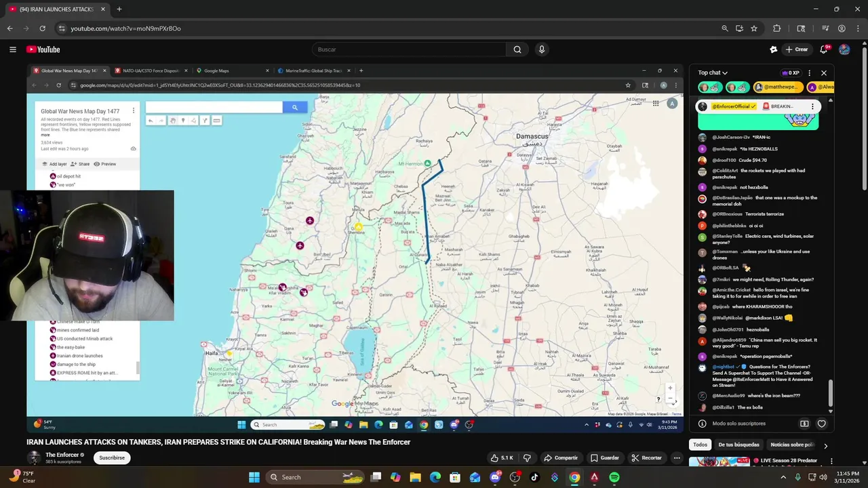Click the sparkle icon left of Crear
This screenshot has width=868, height=488.
(774, 49)
